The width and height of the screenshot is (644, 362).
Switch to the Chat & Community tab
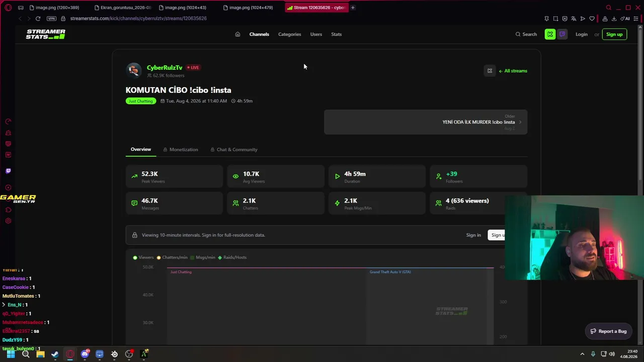click(234, 149)
